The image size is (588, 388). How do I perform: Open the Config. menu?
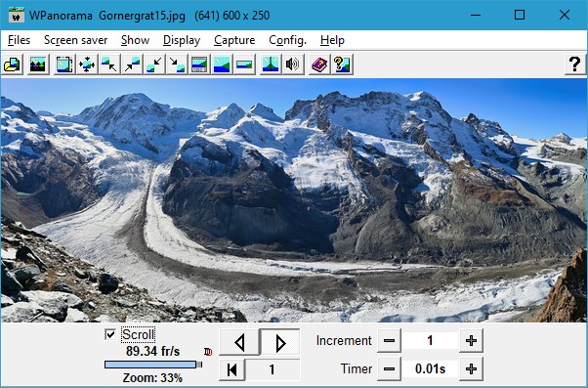tap(287, 40)
